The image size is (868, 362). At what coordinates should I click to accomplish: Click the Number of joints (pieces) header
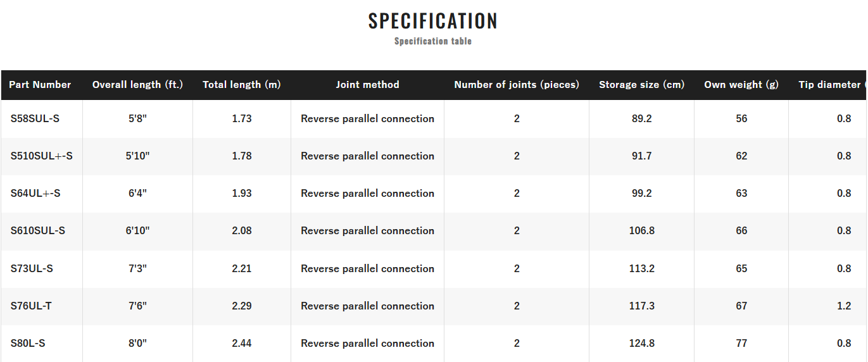(x=516, y=85)
